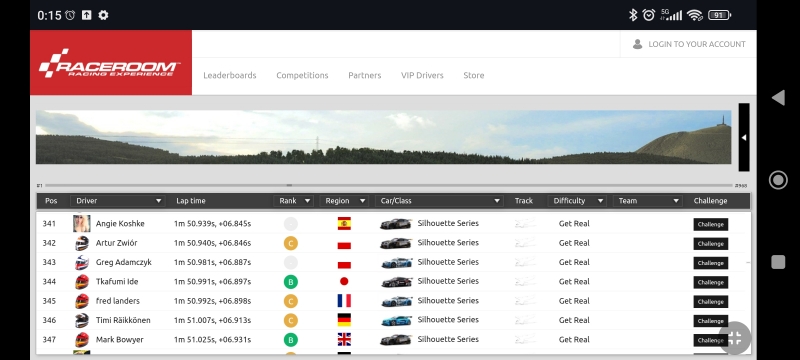Viewport: 800px width, 360px height.
Task: Click the Lap time column header
Action: (x=191, y=201)
